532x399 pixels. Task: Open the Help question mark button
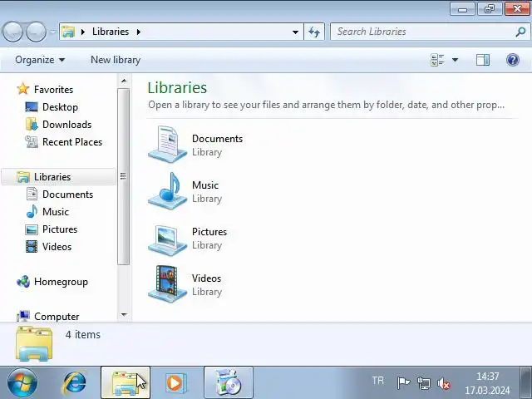coord(513,60)
